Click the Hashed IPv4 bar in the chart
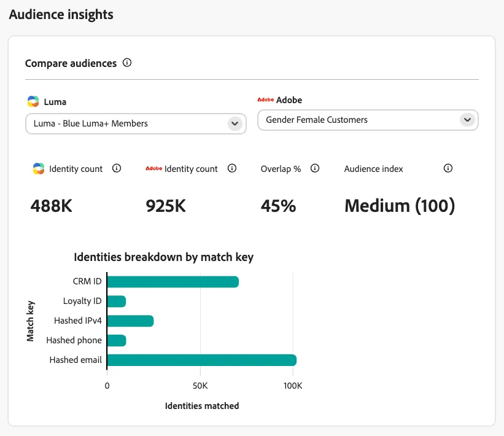 131,321
